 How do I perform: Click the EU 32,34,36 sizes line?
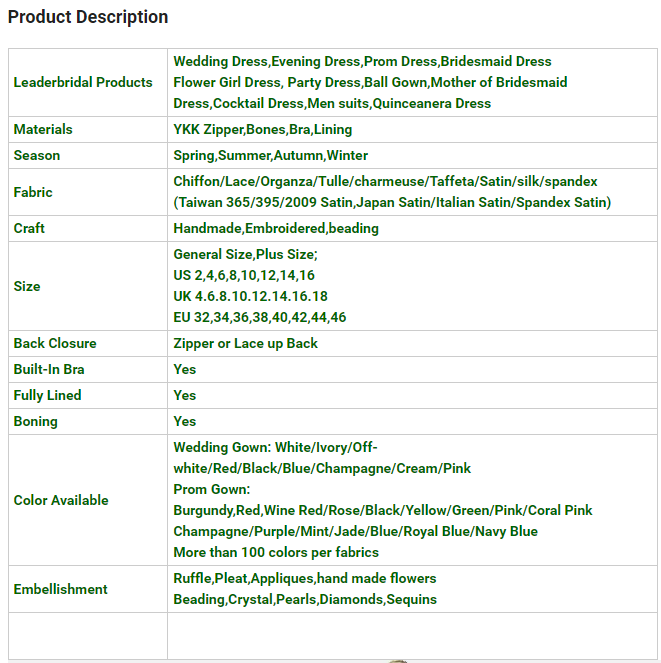(x=260, y=317)
